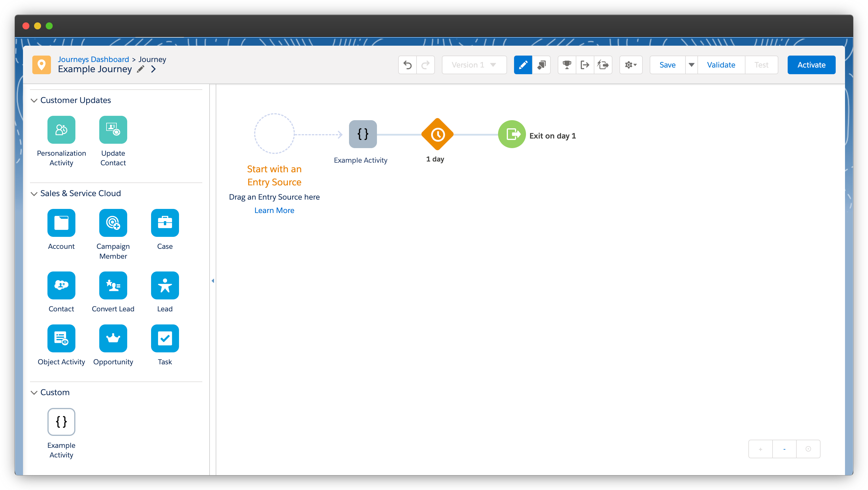The image size is (868, 490).
Task: Collapse the Customer Updates section
Action: coord(34,100)
